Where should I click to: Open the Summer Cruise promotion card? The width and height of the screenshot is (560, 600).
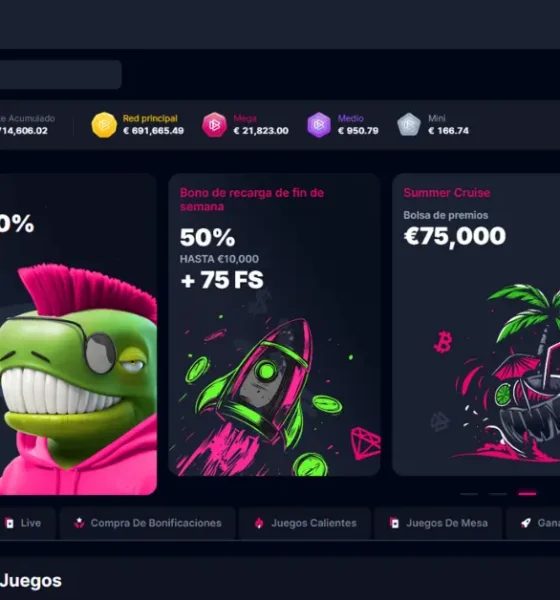[476, 325]
